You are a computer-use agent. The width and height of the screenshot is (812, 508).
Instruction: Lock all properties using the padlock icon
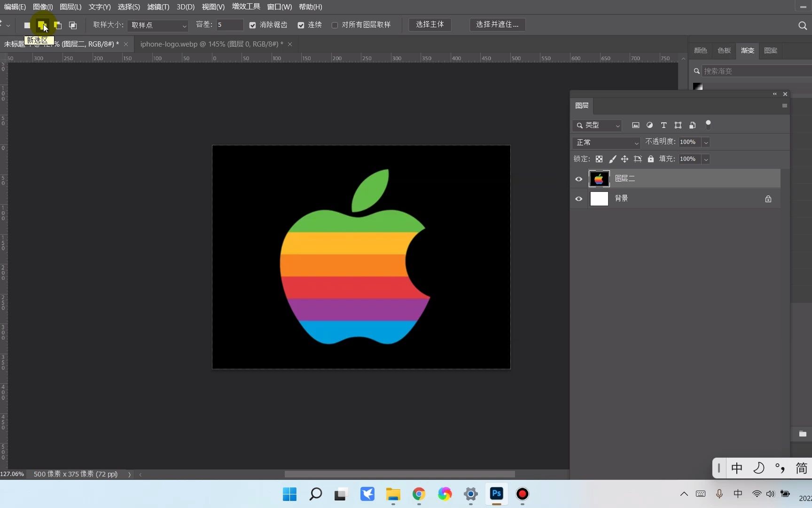tap(651, 159)
